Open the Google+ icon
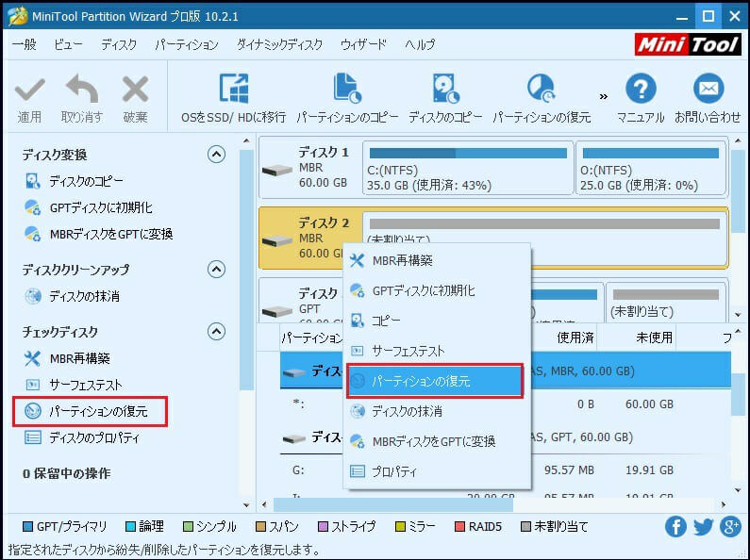750x560 pixels. pos(730,527)
